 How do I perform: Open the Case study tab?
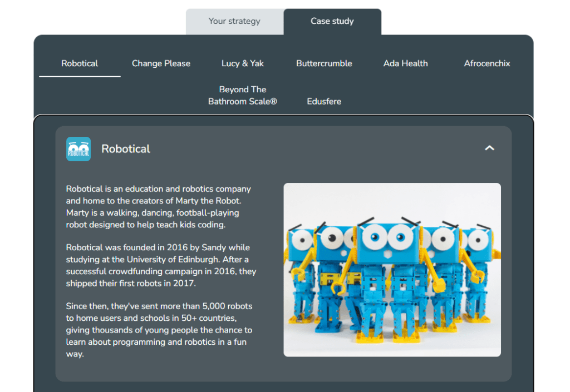[x=332, y=21]
